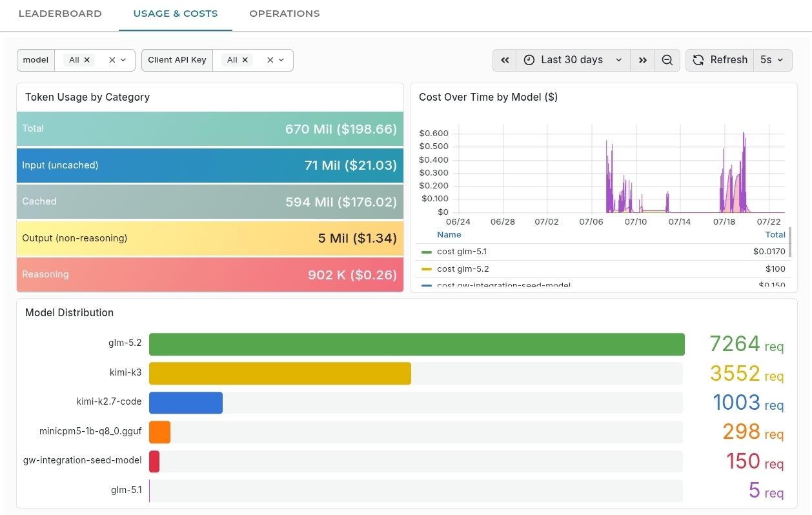Click the Cached token usage row

coord(210,202)
